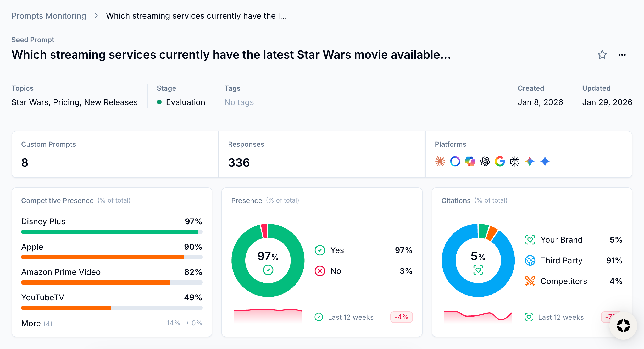Click the blue ring platform icon
This screenshot has width=644, height=349.
pos(455,161)
